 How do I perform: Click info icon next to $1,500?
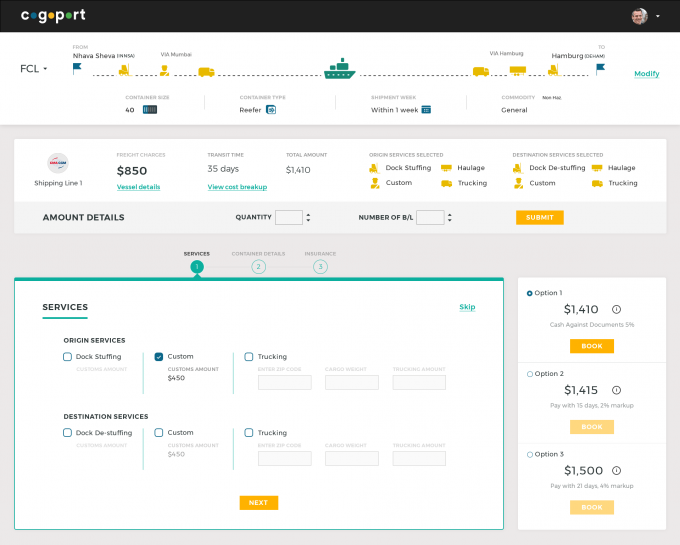point(616,470)
